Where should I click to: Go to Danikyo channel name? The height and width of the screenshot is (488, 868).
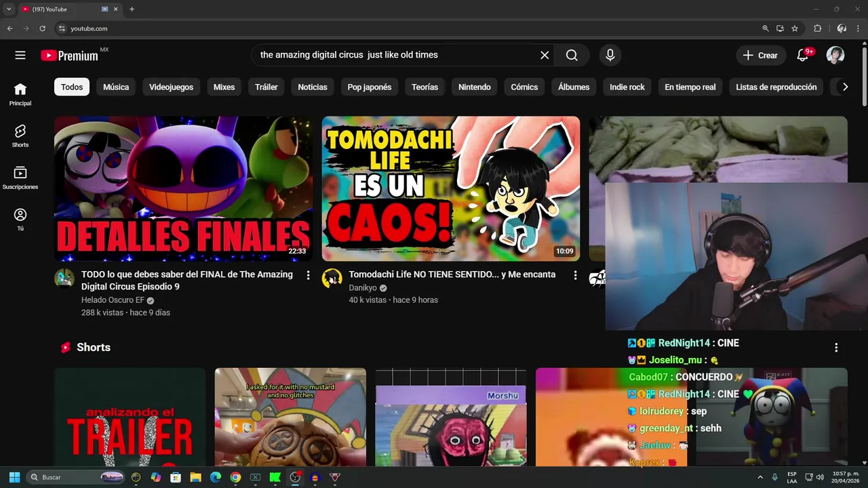pyautogui.click(x=363, y=288)
